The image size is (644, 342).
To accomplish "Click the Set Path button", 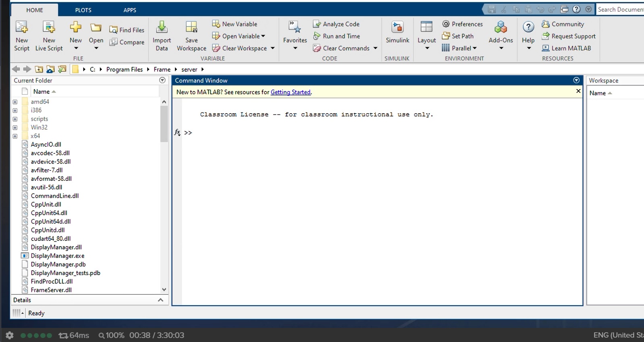I will point(458,36).
